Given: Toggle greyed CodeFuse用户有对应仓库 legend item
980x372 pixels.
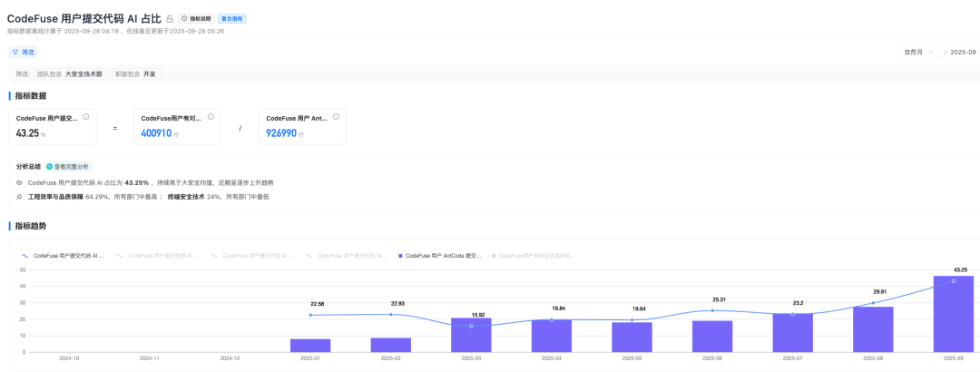Looking at the screenshot, I should 534,256.
